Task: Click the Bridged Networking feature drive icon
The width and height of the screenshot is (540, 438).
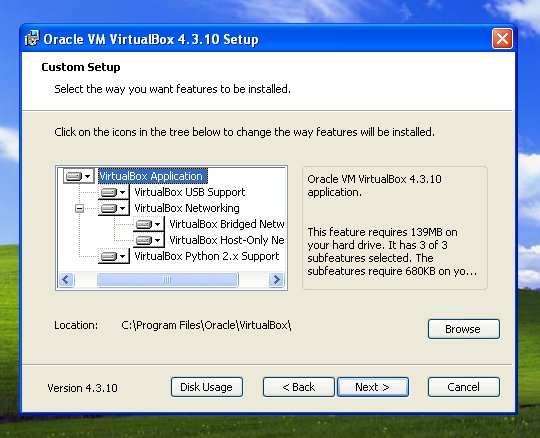Action: point(149,224)
